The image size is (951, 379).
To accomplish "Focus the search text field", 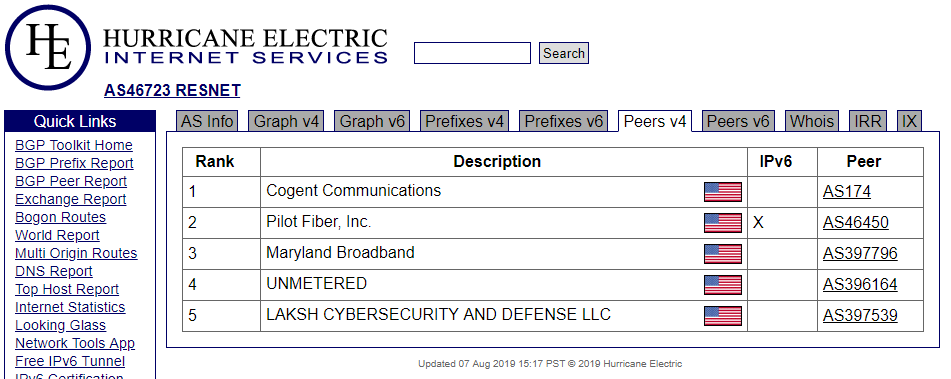I will (472, 53).
